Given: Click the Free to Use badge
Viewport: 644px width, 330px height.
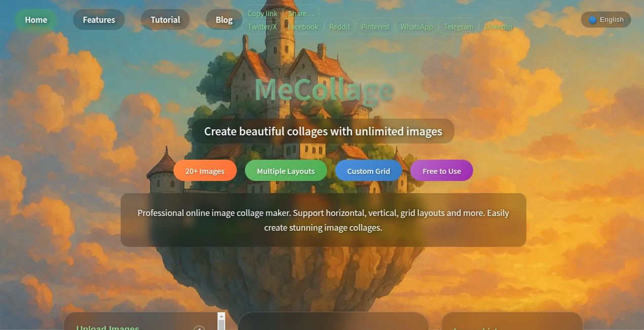Looking at the screenshot, I should (x=441, y=170).
